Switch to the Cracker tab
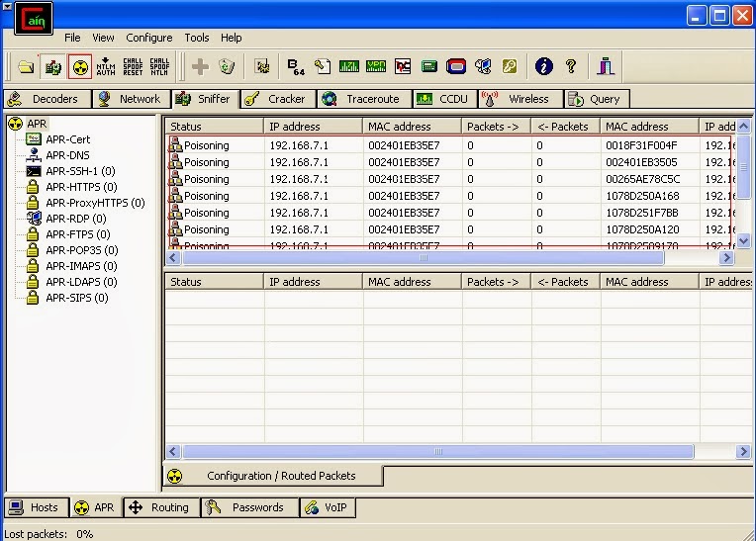756x541 pixels. pyautogui.click(x=278, y=99)
